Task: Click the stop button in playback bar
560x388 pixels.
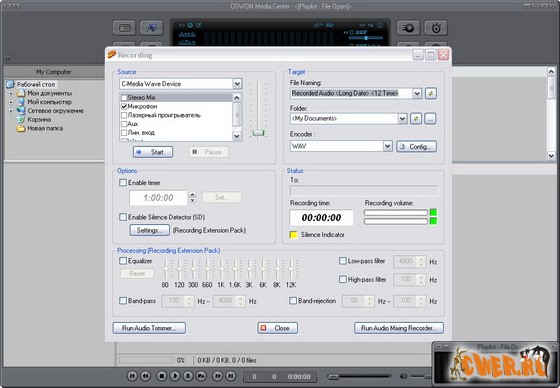Action: pyautogui.click(x=161, y=376)
